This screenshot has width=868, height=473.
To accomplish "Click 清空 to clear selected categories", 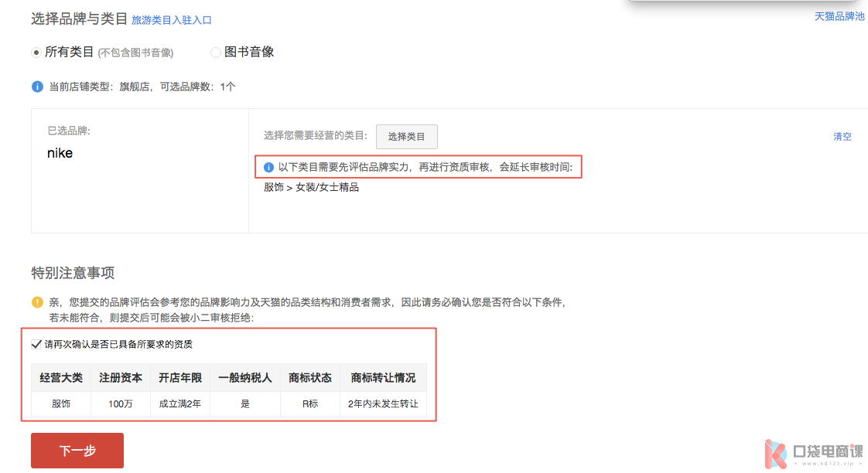I will click(842, 137).
